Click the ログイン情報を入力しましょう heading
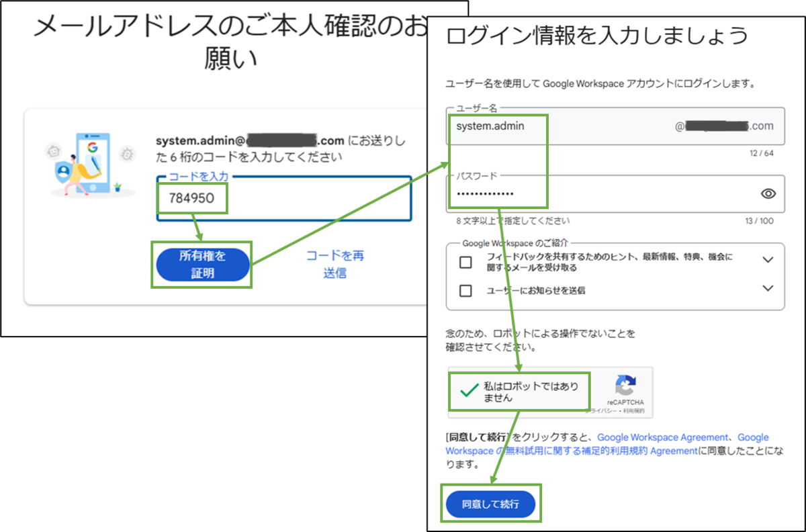Screen dimensions: 806x532 pos(596,36)
